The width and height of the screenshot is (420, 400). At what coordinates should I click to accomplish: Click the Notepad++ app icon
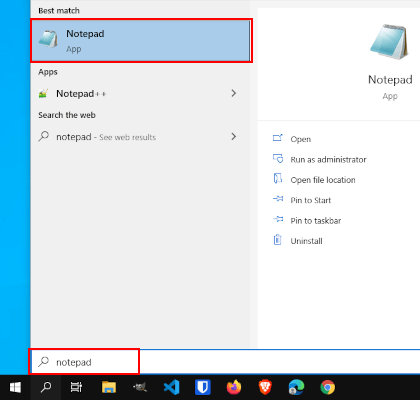[x=44, y=93]
